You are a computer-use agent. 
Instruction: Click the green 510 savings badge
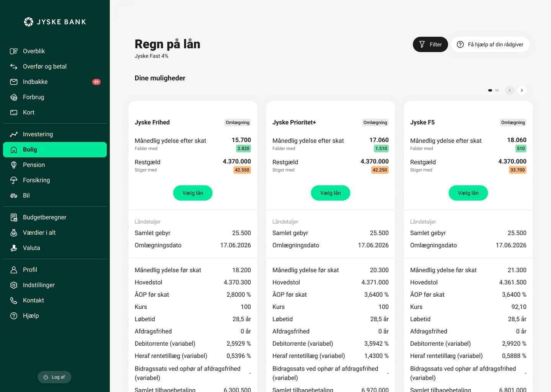click(521, 149)
